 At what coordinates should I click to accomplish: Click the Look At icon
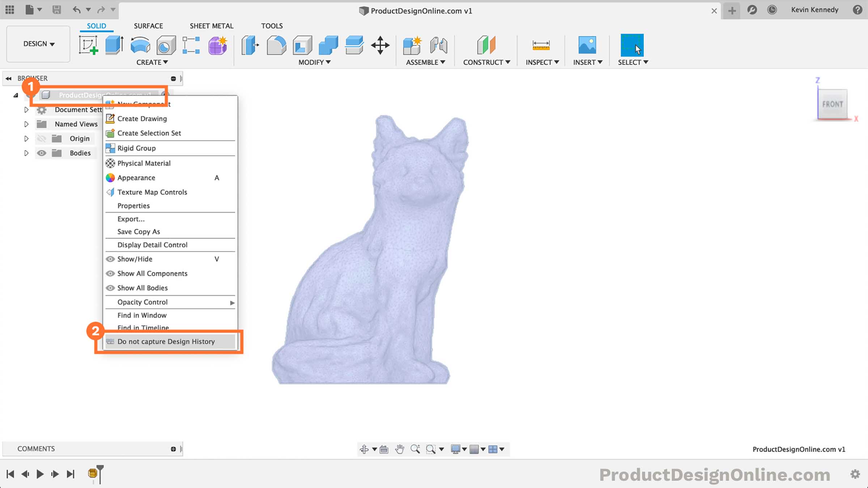384,449
